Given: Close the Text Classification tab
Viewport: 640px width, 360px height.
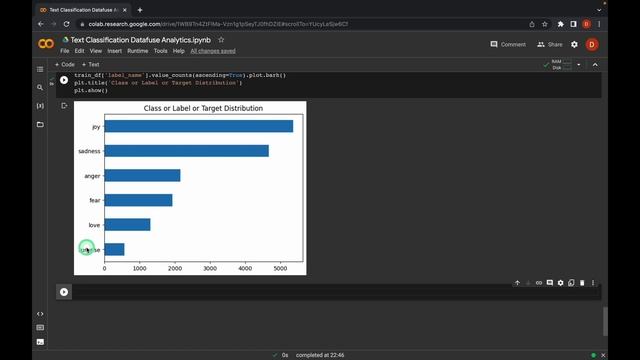Looking at the screenshot, I should click(125, 10).
